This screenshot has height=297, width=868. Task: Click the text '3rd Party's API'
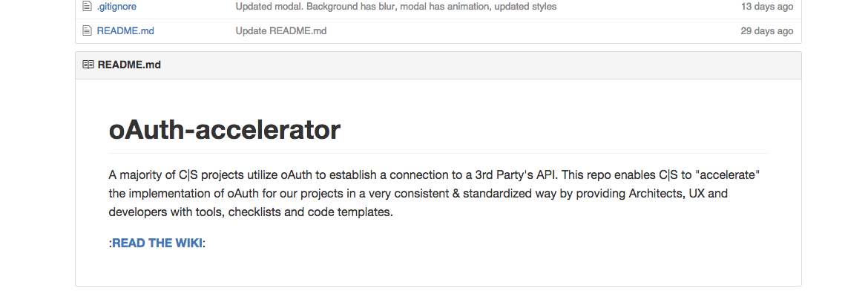(x=515, y=175)
